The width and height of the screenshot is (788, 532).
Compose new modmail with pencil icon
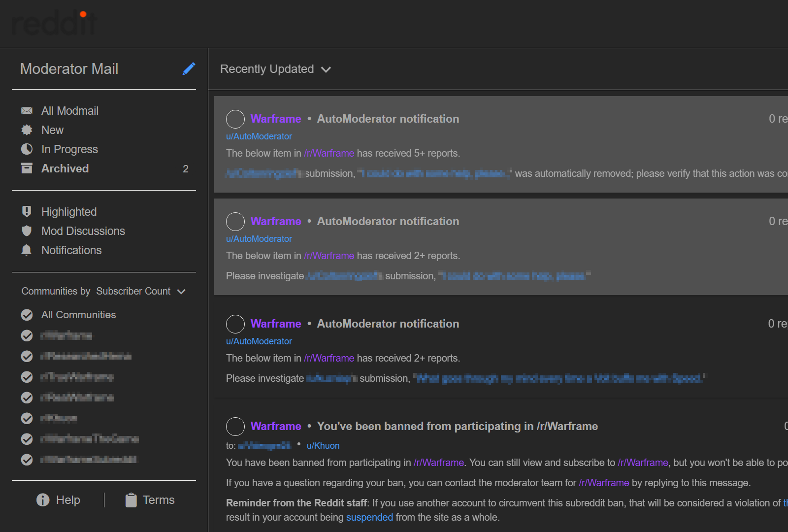[x=189, y=68]
